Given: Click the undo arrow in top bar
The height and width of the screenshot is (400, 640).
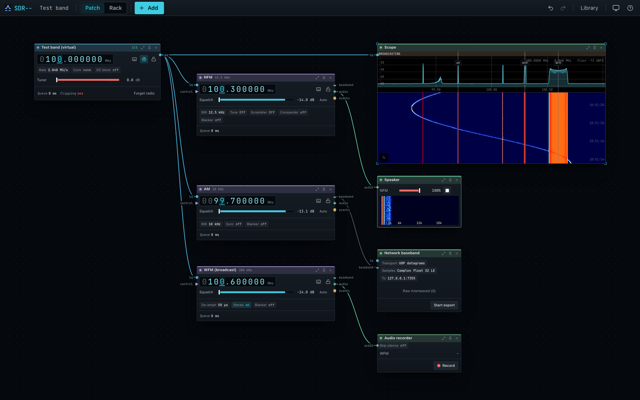Looking at the screenshot, I should 550,8.
